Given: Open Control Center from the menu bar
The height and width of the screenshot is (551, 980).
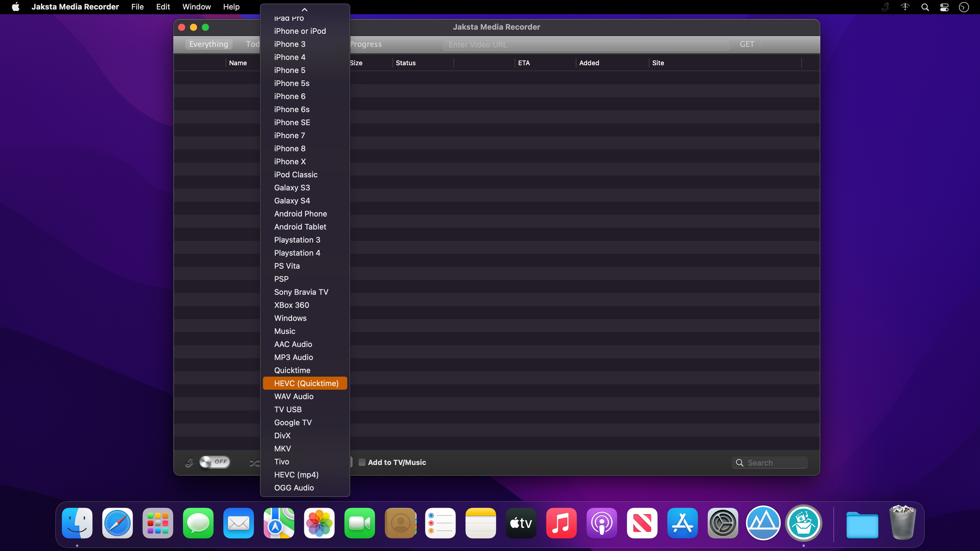Looking at the screenshot, I should [944, 7].
